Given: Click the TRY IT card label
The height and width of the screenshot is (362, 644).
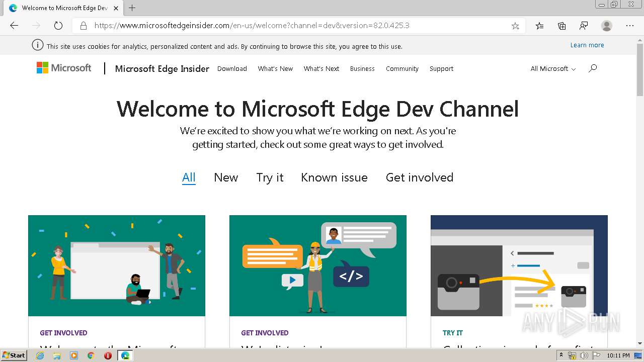Looking at the screenshot, I should (453, 333).
